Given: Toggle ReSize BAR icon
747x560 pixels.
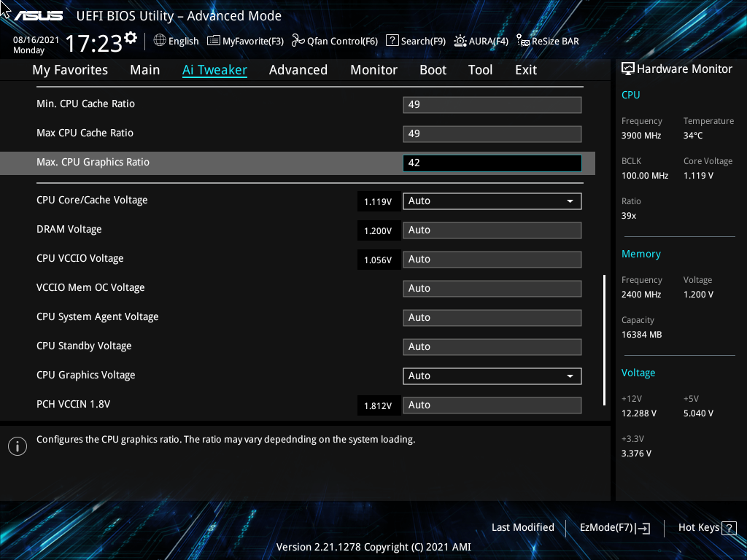Looking at the screenshot, I should 522,41.
